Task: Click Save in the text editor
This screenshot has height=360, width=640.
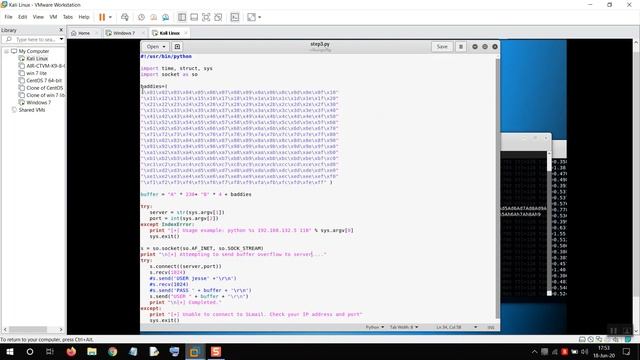Action: coord(442,47)
